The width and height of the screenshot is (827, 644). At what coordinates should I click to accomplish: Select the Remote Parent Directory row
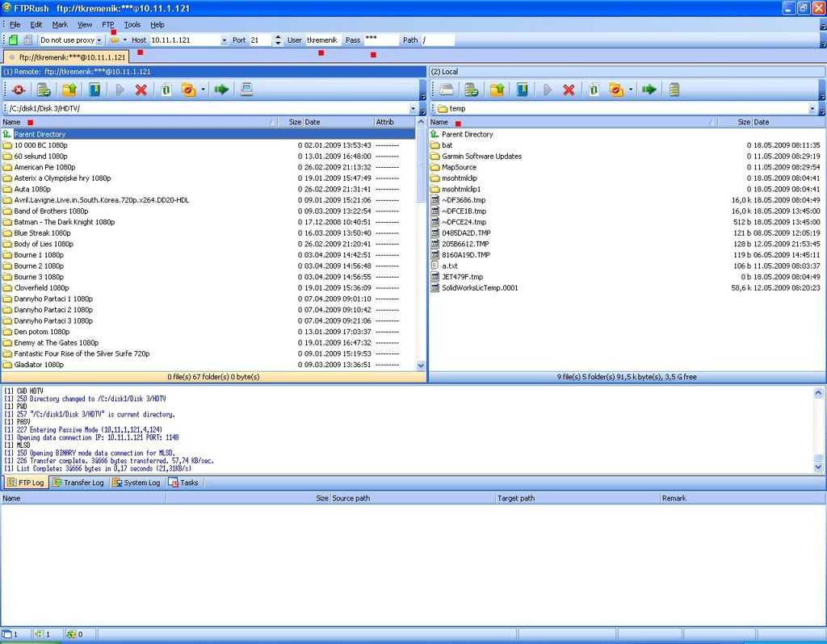(x=208, y=135)
